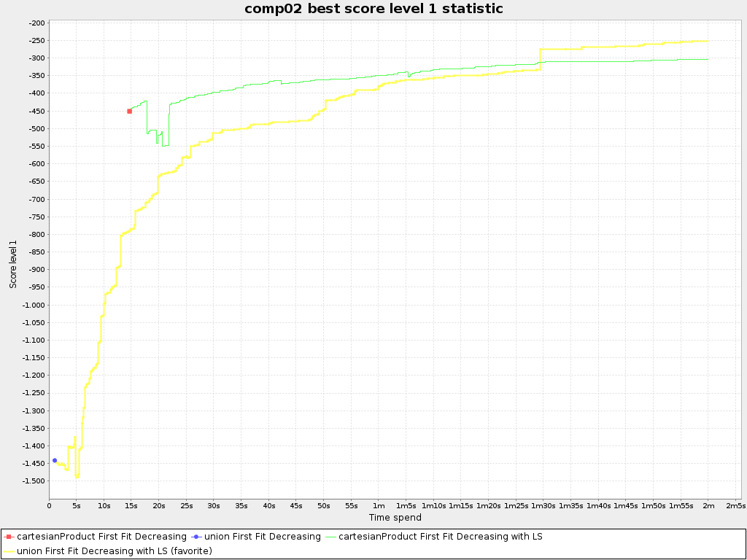Click the red legend marker for cartesianProduct First Fit Decreasing
This screenshot has height=560, width=747.
point(9,537)
